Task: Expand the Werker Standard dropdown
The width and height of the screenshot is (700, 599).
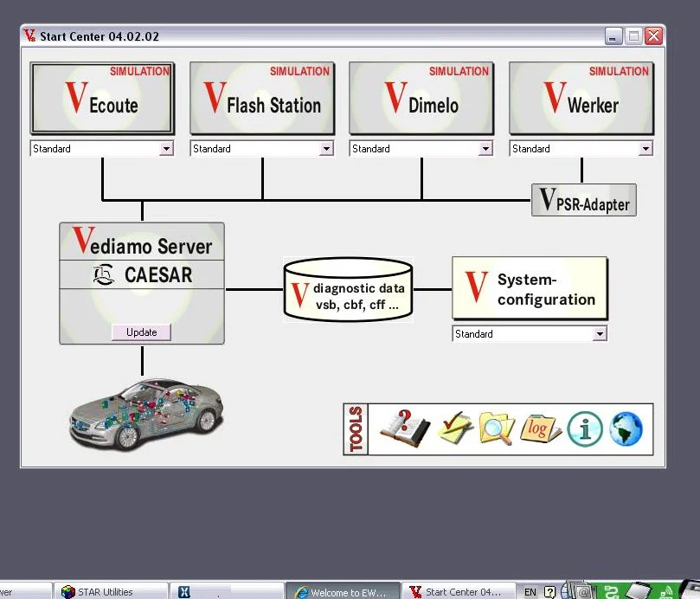Action: click(645, 148)
